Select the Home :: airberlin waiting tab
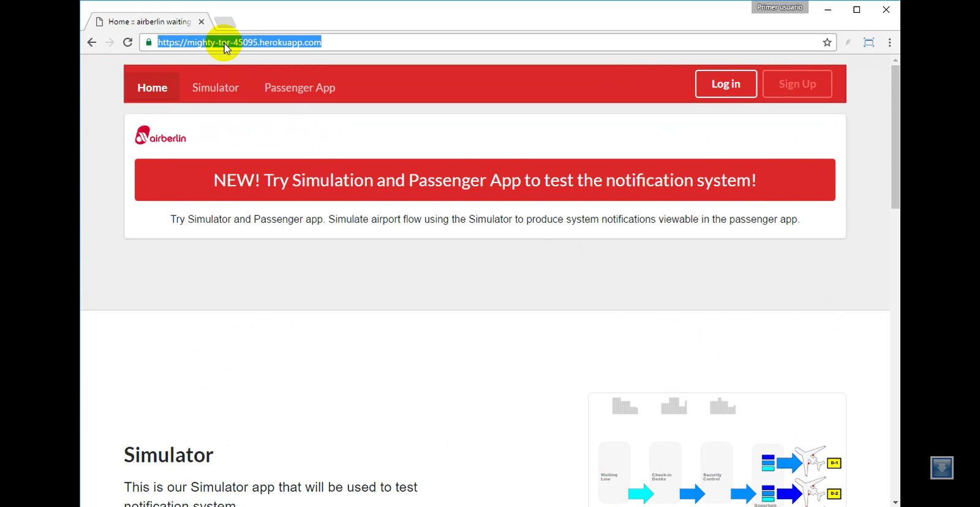Screen dimensions: 980x507 tap(149, 21)
